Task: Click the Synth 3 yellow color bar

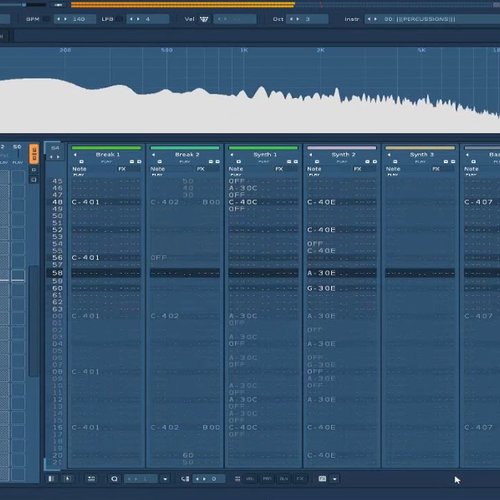Action: (420, 148)
